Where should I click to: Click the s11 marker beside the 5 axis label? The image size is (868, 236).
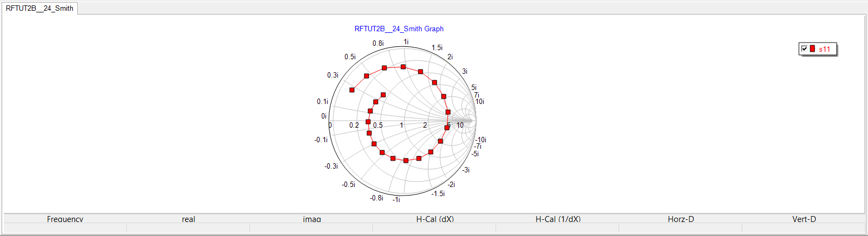click(447, 128)
